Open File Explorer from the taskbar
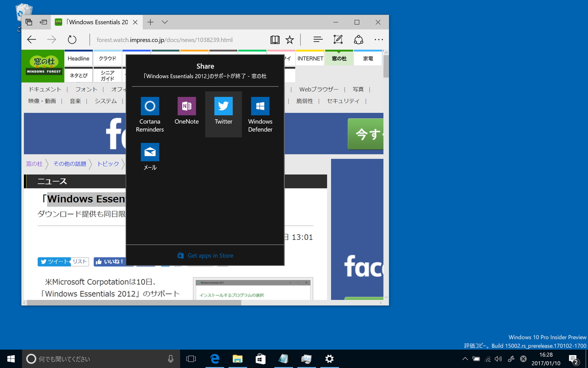The image size is (588, 368). coord(237,359)
